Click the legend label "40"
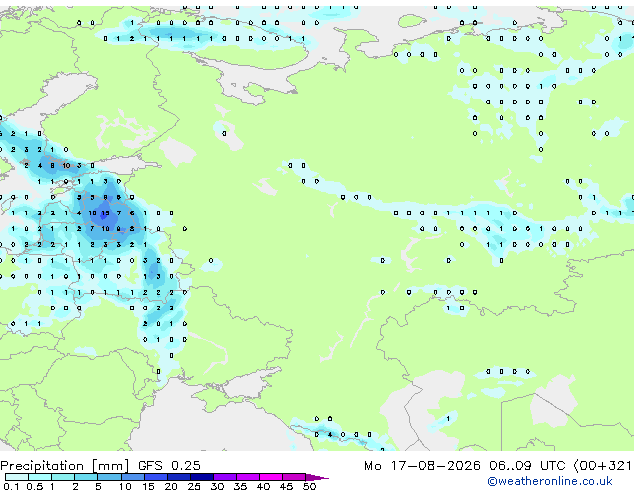 pos(263,486)
